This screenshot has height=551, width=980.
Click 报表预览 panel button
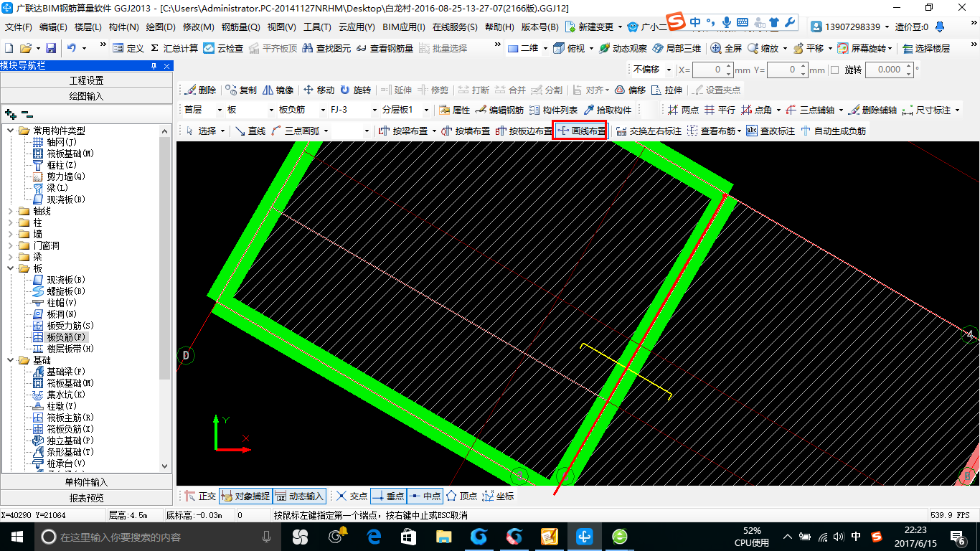coord(86,498)
